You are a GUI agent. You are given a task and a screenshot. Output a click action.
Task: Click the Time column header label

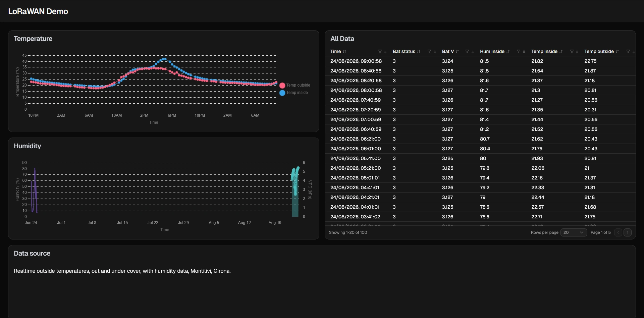click(x=335, y=51)
